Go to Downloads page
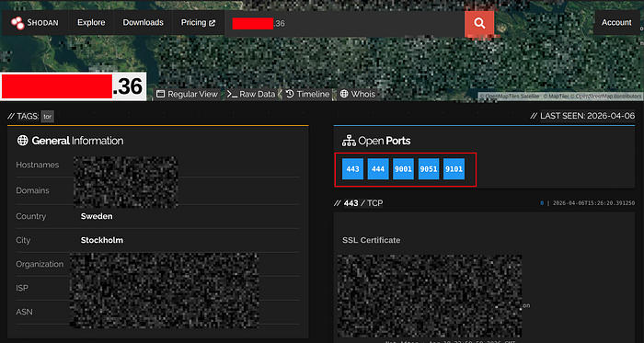Screen dimensions: 644x343 coord(143,23)
